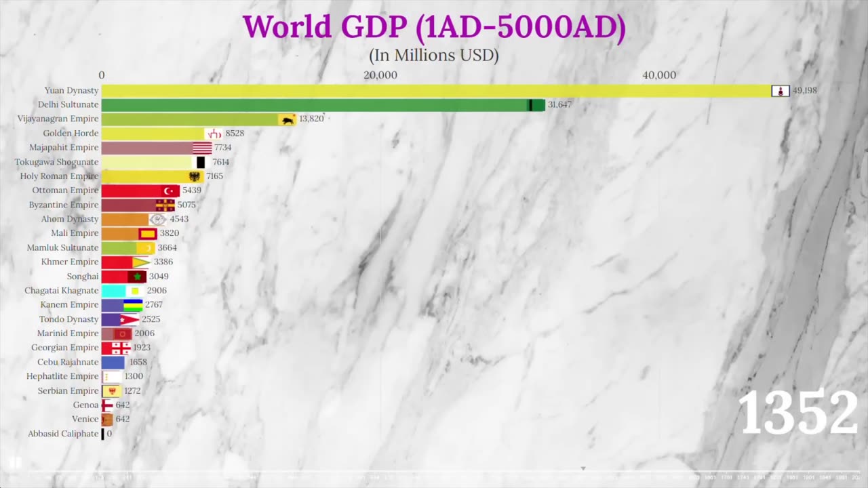Select the 'Khmer Empire' label
868x488 pixels.
[x=70, y=262]
